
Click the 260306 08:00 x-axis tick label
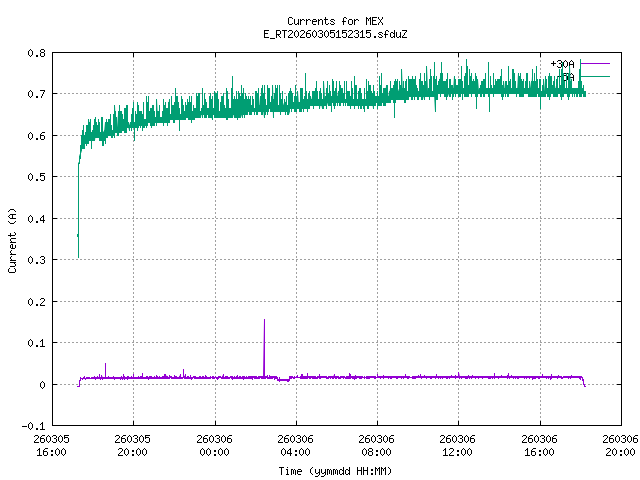click(376, 445)
